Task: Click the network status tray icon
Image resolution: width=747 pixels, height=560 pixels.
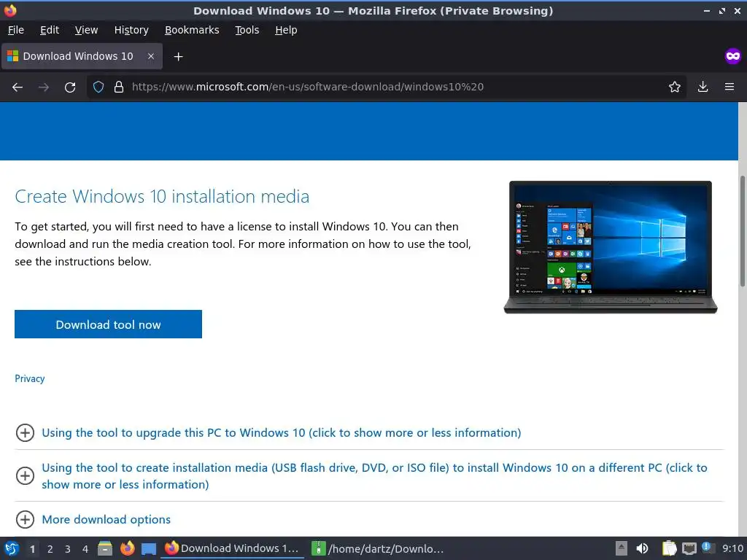Action: click(x=689, y=548)
